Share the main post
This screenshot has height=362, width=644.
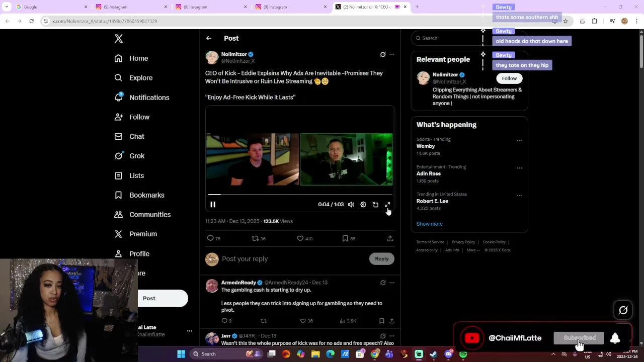click(390, 238)
